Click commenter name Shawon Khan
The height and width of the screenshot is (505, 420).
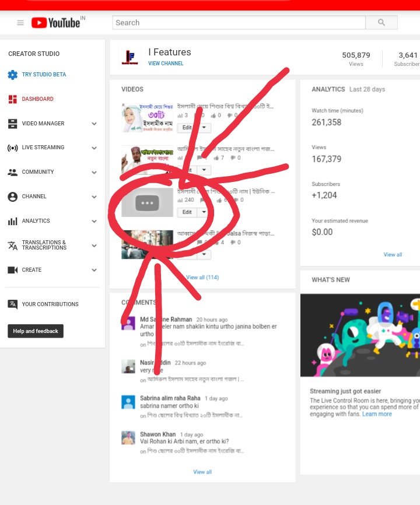tap(158, 434)
